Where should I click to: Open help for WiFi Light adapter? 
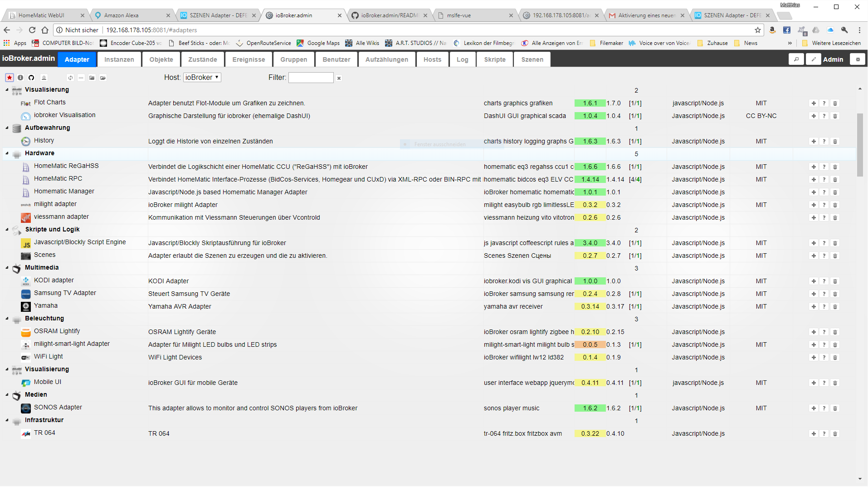coord(824,358)
